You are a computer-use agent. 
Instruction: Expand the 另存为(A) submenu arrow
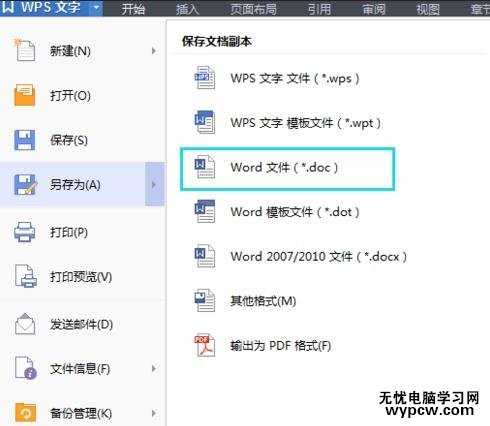(x=154, y=184)
